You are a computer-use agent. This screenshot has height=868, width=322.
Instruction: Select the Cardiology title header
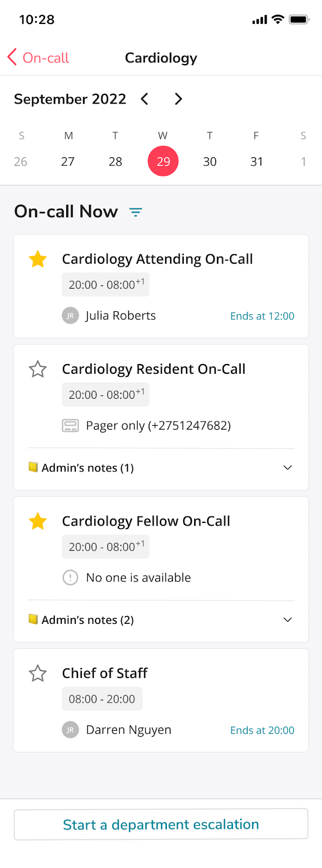(160, 58)
